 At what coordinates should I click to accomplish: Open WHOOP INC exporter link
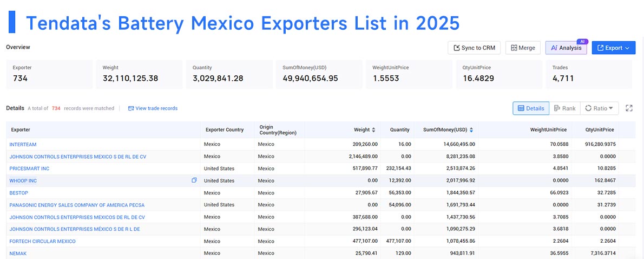23,181
